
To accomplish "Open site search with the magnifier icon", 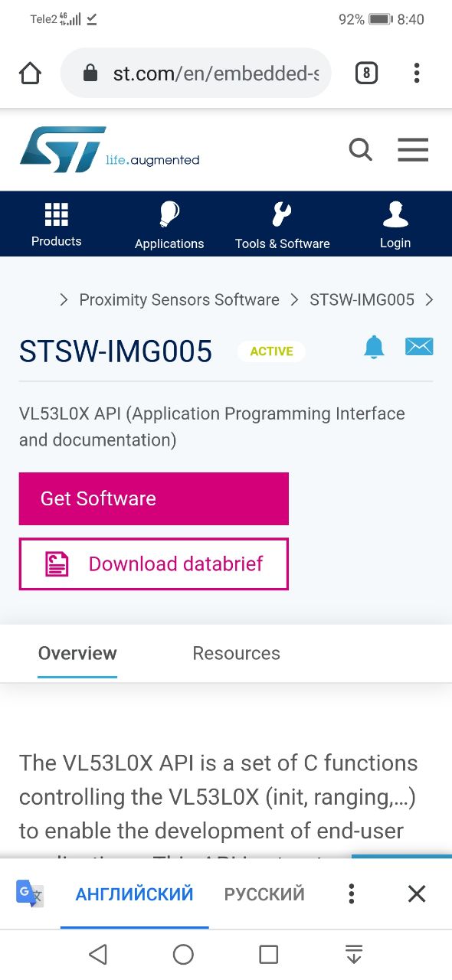I will point(361,149).
